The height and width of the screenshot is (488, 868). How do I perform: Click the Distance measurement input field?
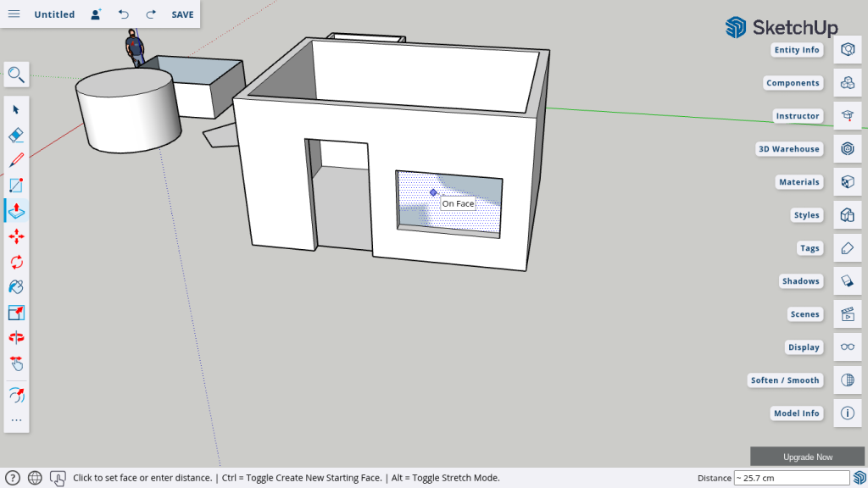pos(791,478)
